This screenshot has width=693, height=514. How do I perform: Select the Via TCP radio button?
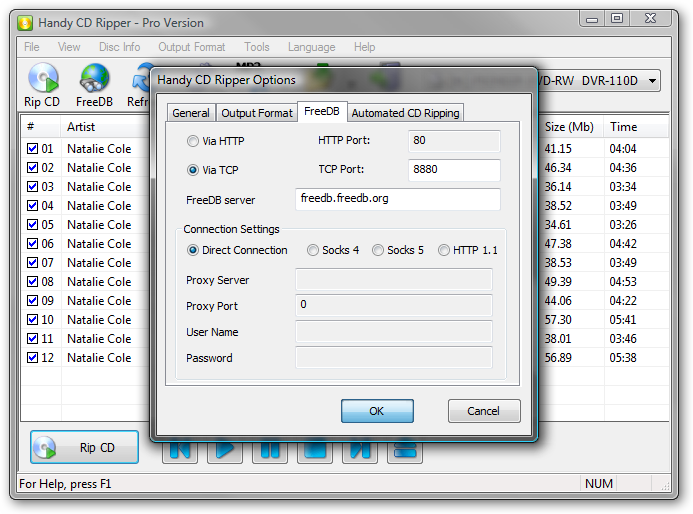pyautogui.click(x=193, y=170)
